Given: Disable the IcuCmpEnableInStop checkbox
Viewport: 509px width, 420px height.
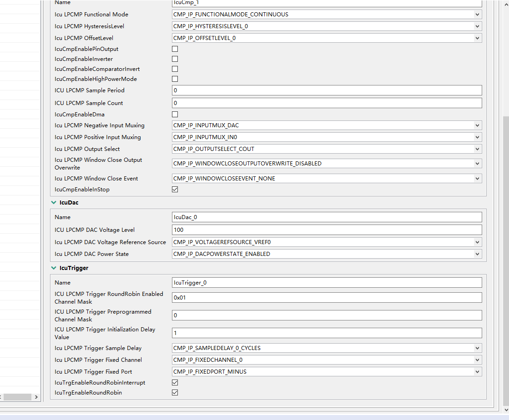Looking at the screenshot, I should point(175,189).
